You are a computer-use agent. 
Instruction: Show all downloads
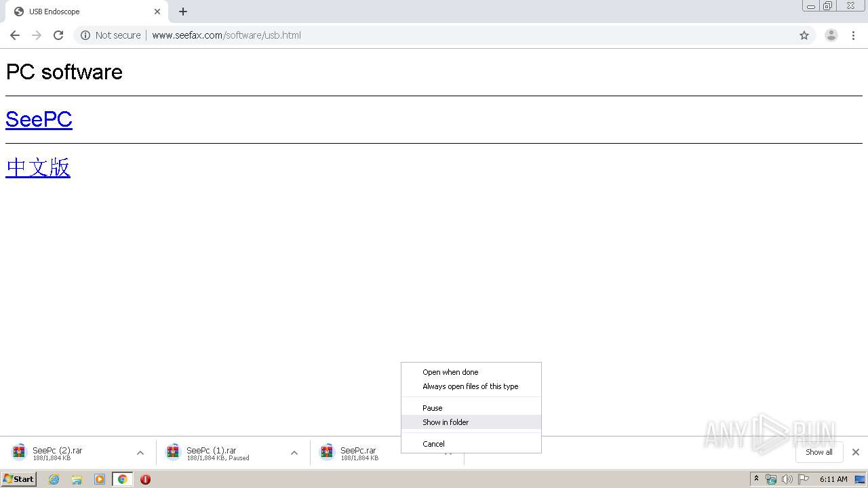pyautogui.click(x=819, y=452)
